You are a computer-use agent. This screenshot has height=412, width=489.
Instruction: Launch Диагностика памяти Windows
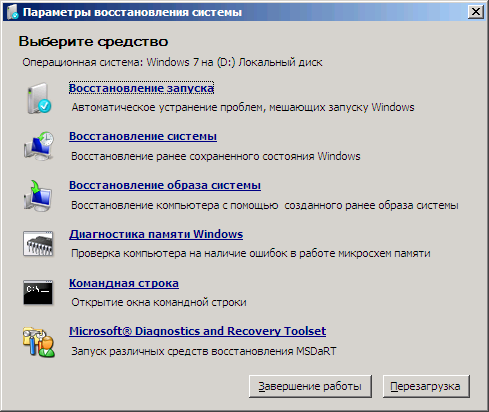(x=156, y=234)
